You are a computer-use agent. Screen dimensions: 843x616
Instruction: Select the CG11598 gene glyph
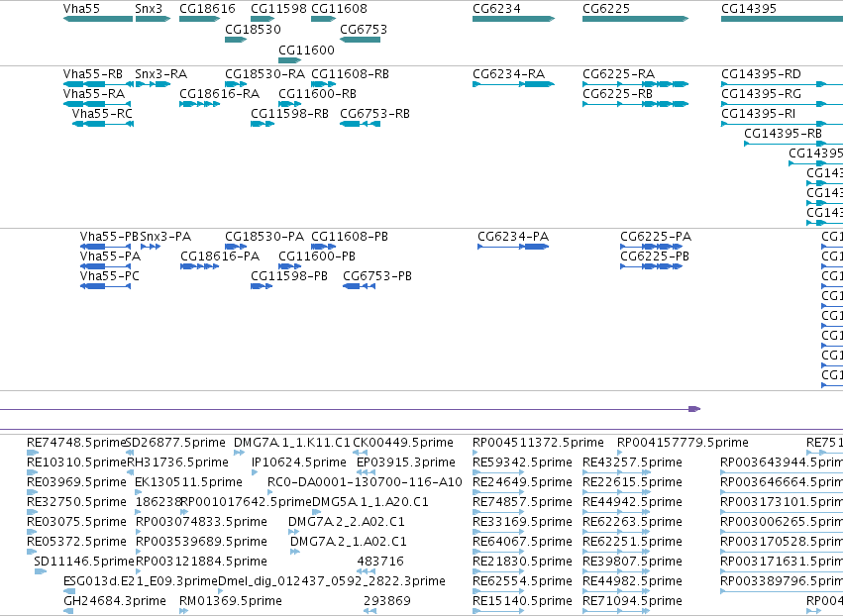pyautogui.click(x=263, y=19)
